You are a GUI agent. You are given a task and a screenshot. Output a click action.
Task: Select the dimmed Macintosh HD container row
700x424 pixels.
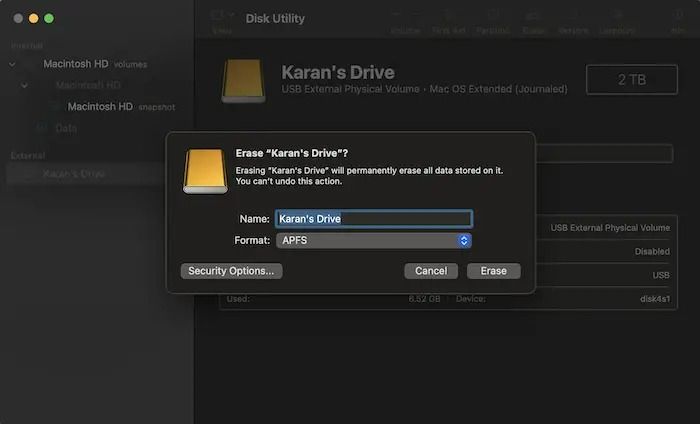click(x=88, y=85)
